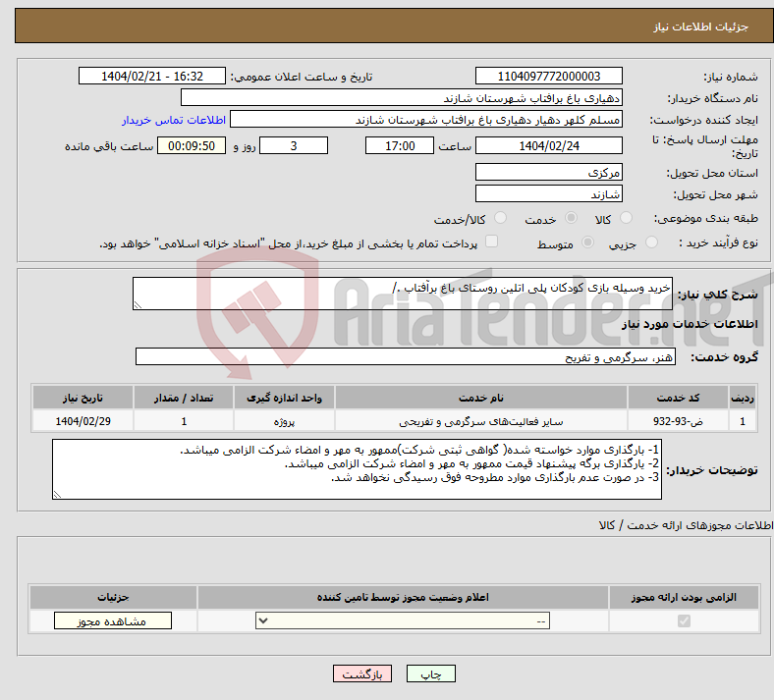Click the ردیف column header

(743, 398)
